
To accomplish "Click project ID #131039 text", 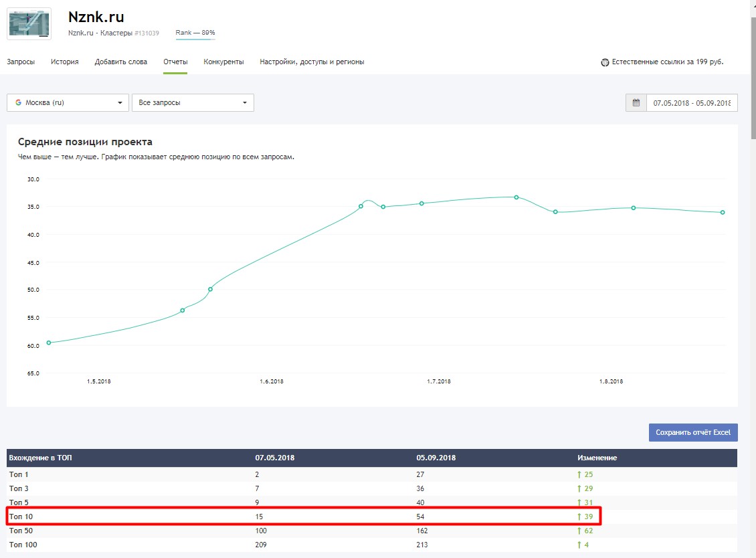I will point(147,33).
